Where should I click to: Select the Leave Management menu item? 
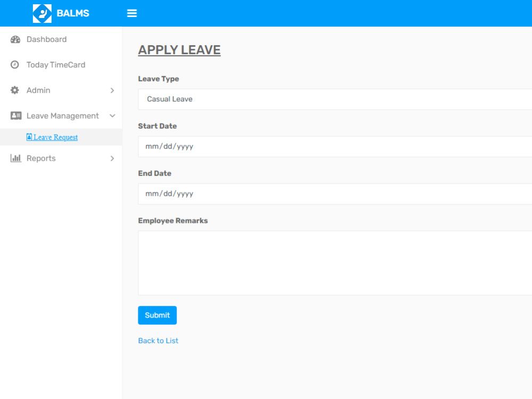61,115
